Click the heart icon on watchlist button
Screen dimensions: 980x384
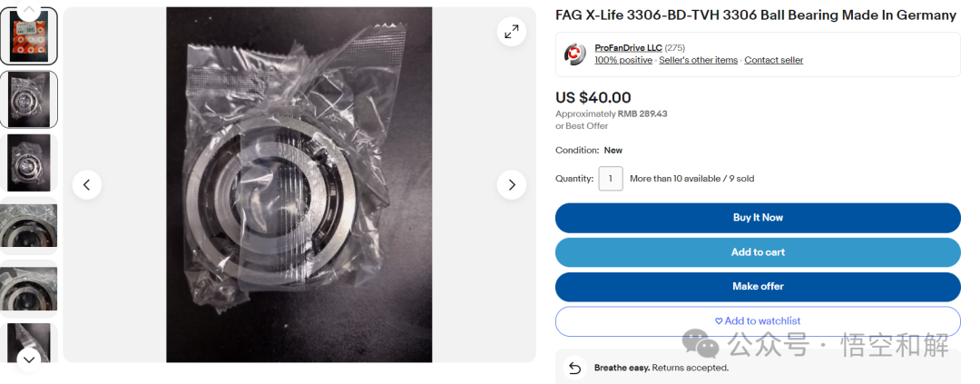click(719, 321)
